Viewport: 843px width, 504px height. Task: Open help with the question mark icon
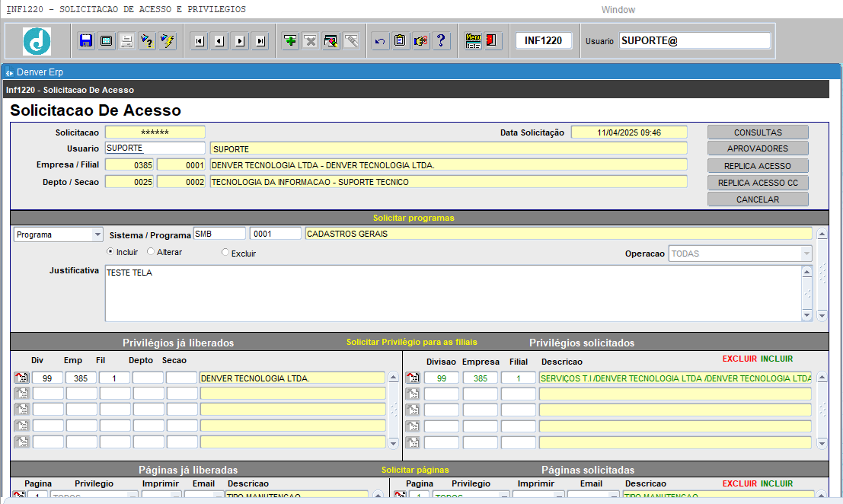click(441, 41)
